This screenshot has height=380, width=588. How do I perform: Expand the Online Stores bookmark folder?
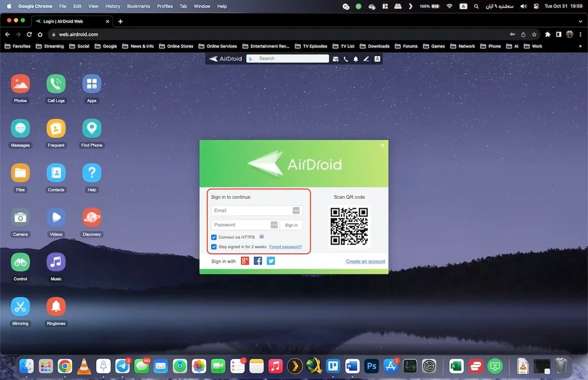(176, 46)
